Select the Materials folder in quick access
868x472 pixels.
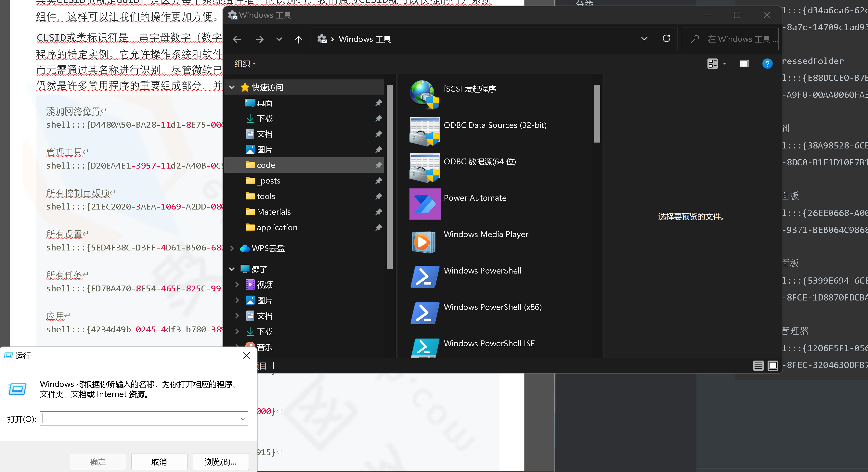pyautogui.click(x=273, y=212)
